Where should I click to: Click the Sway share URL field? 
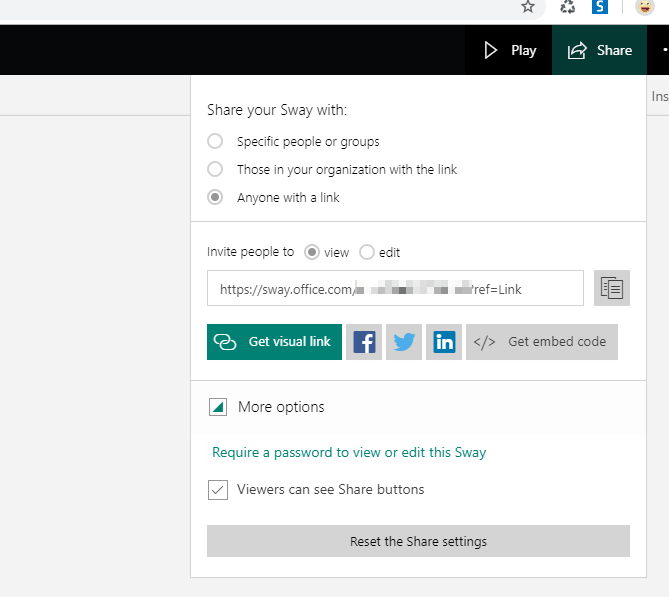click(x=395, y=289)
